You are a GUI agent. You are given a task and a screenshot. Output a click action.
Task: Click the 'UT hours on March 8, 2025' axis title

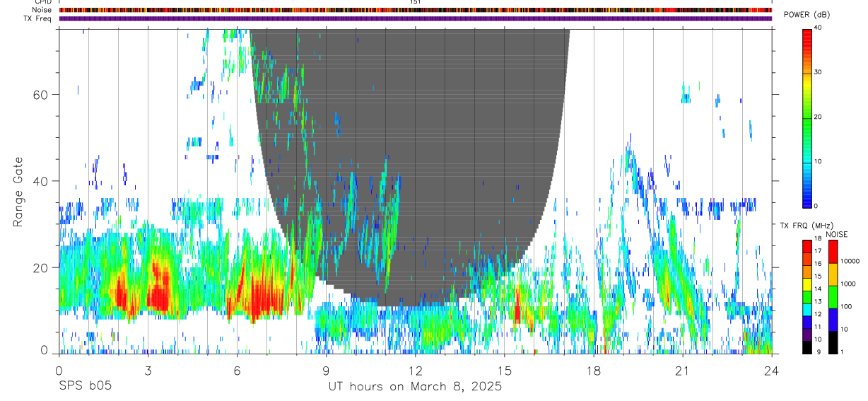[x=415, y=386]
